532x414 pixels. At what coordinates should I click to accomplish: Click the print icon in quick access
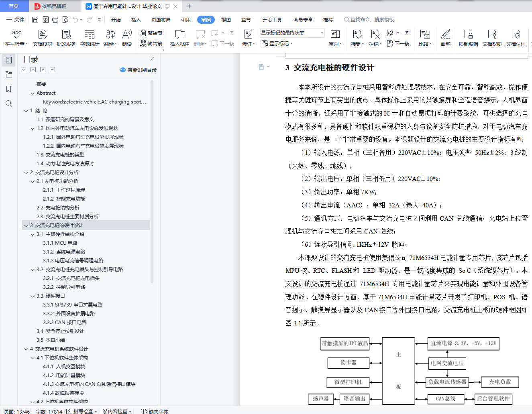coord(55,20)
